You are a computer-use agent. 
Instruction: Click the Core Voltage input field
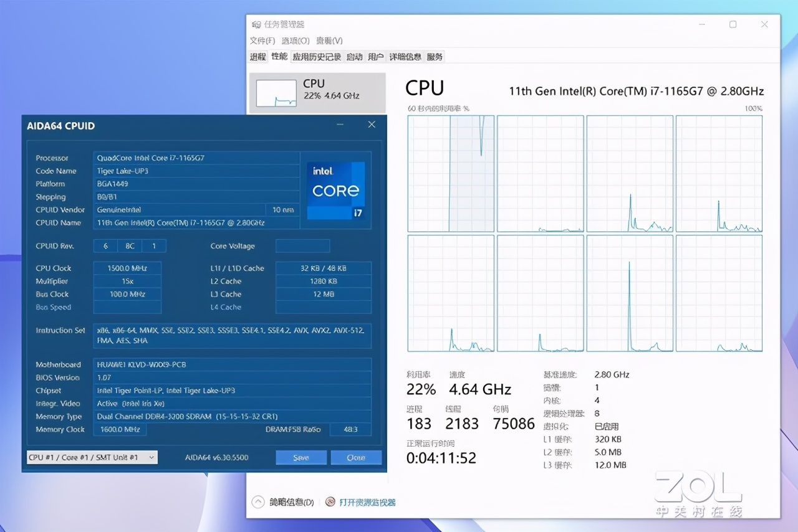point(302,245)
